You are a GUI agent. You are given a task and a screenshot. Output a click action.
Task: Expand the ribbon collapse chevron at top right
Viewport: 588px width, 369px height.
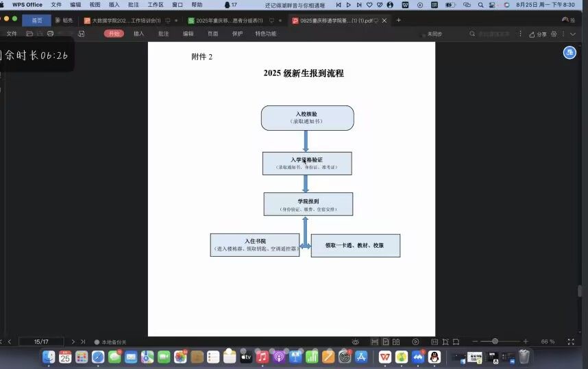coord(573,34)
